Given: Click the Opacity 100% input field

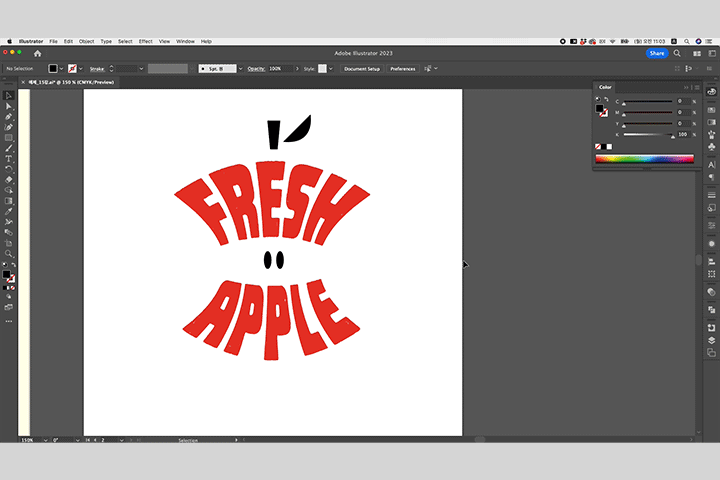Looking at the screenshot, I should point(280,69).
